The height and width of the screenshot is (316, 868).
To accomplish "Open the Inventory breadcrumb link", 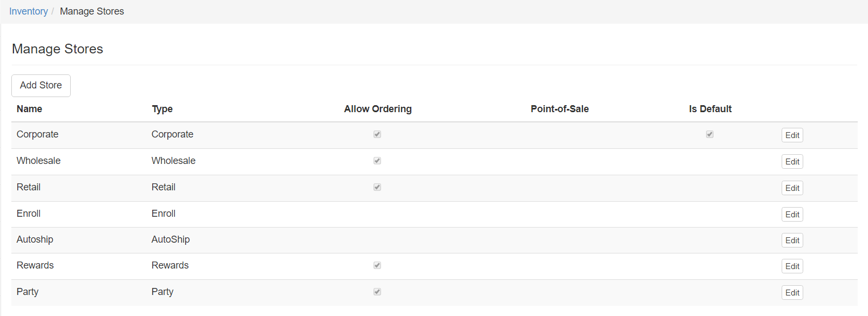I will 29,11.
